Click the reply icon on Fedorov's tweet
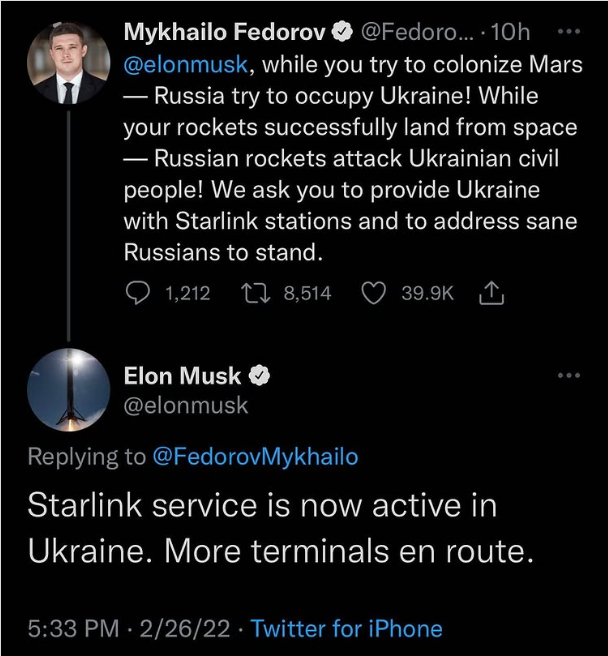The image size is (608, 656). point(138,294)
